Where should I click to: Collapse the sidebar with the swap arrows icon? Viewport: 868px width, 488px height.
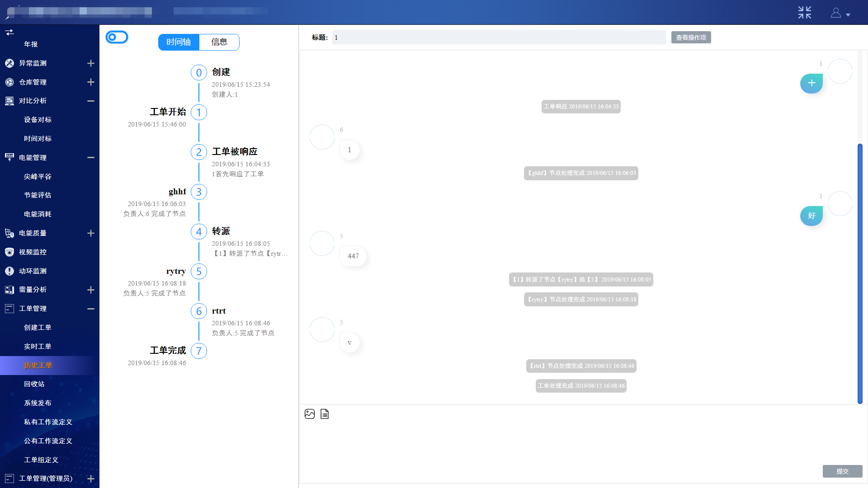pos(9,32)
